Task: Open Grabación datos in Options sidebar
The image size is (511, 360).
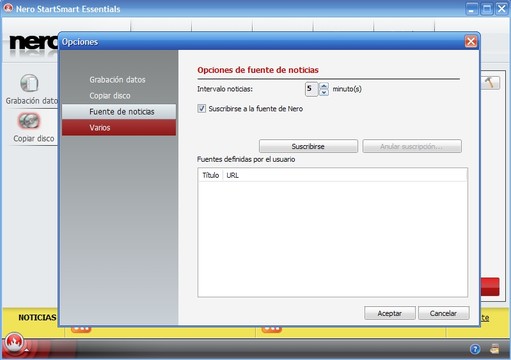Action: (117, 80)
